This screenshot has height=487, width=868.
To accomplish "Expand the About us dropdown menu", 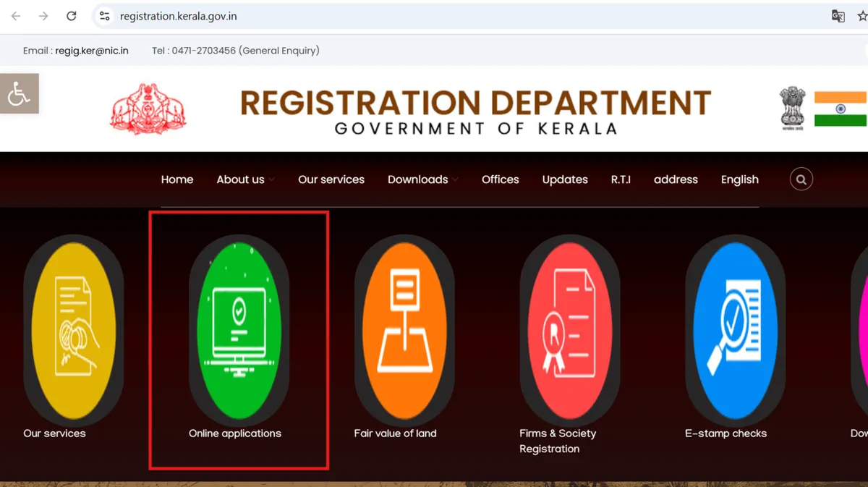I will click(244, 179).
